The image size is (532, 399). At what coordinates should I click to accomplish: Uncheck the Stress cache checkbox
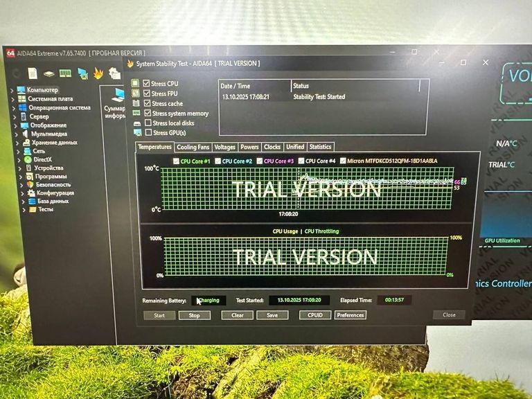[x=147, y=103]
